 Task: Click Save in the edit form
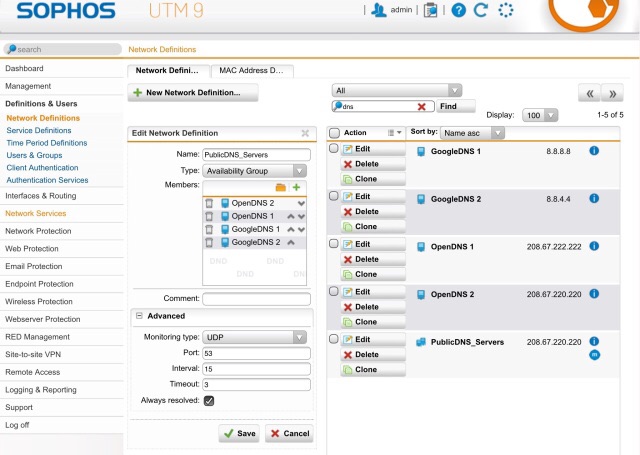[240, 433]
